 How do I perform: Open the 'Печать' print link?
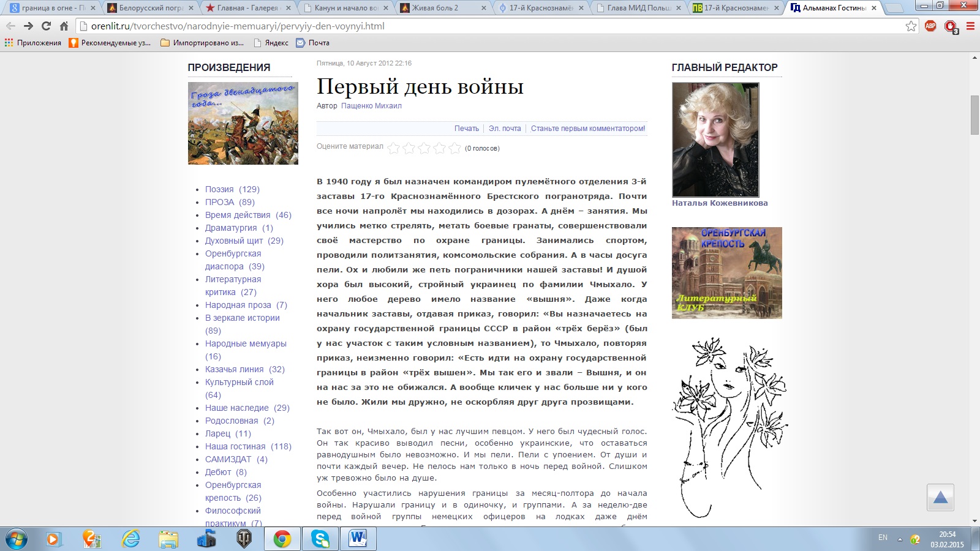pos(466,129)
